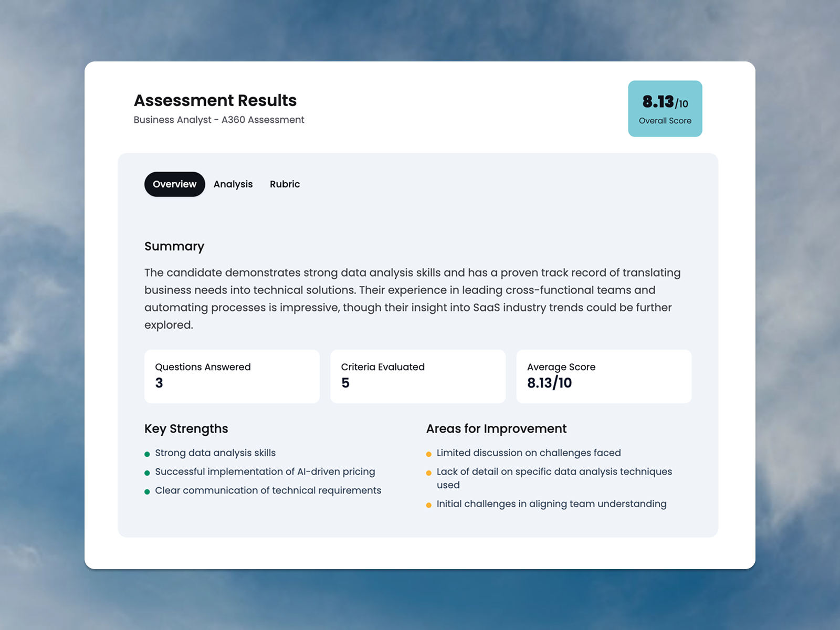Image resolution: width=840 pixels, height=630 pixels.
Task: Switch to the Overview tab
Action: coord(174,184)
